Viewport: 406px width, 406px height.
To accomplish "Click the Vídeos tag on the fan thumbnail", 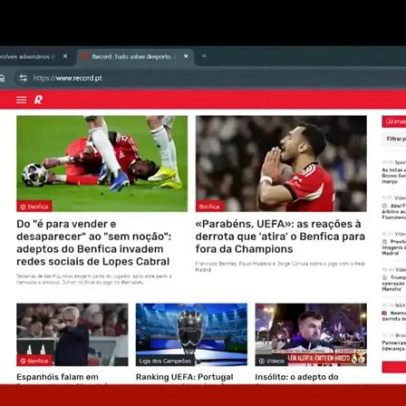I will click(x=271, y=361).
